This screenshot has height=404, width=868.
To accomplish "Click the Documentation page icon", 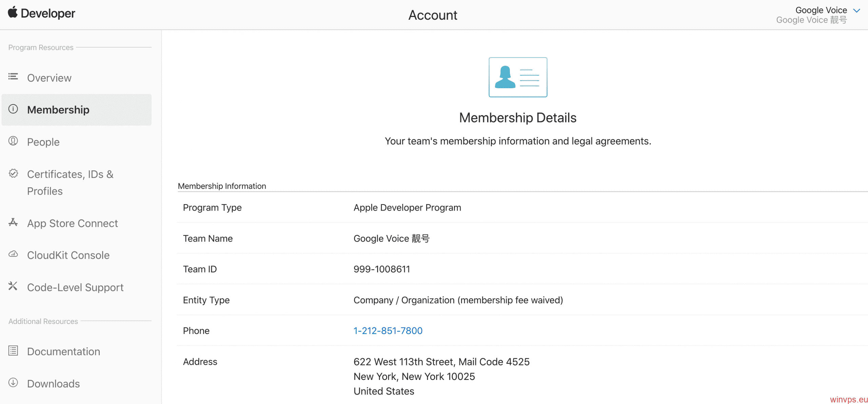I will (13, 350).
